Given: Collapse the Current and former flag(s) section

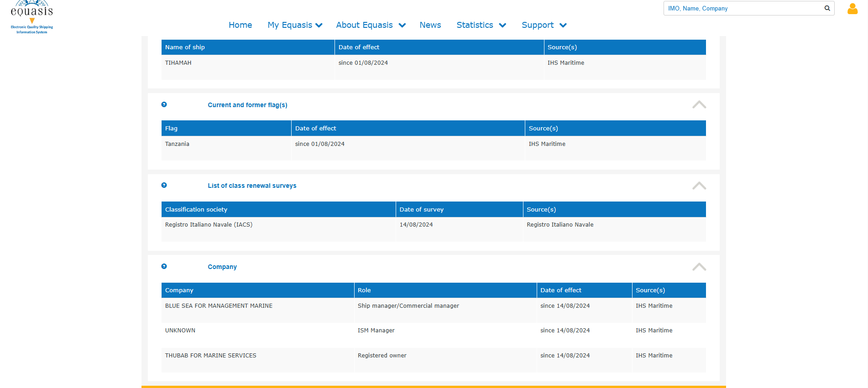Looking at the screenshot, I should coord(699,104).
